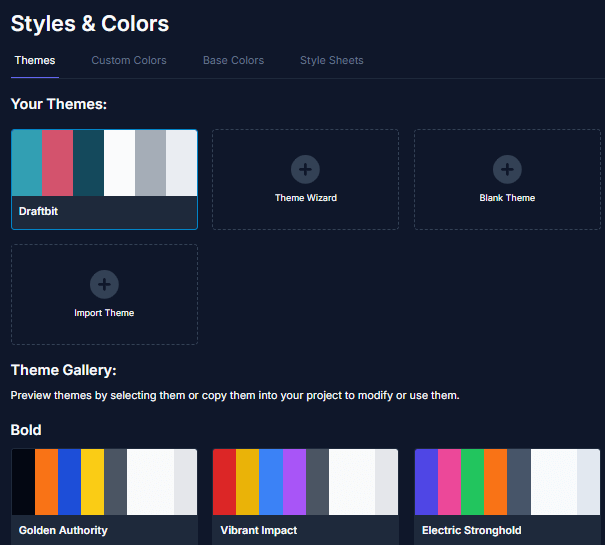
Task: Click the yellow swatch in Golden Authority
Action: pos(92,482)
